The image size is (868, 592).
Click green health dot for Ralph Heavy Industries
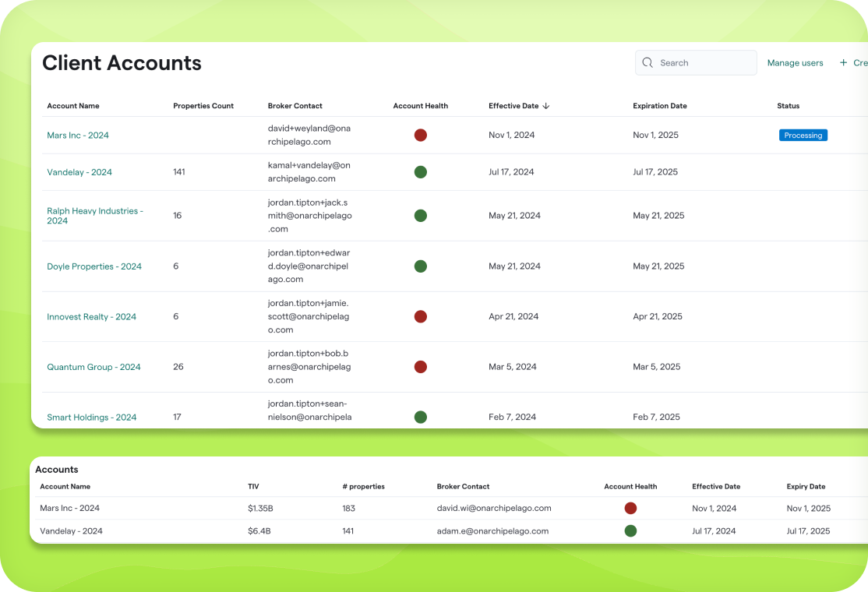pos(421,216)
